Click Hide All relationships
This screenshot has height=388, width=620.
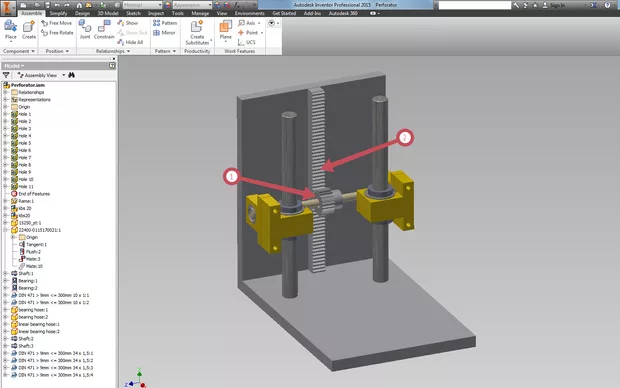pos(130,42)
